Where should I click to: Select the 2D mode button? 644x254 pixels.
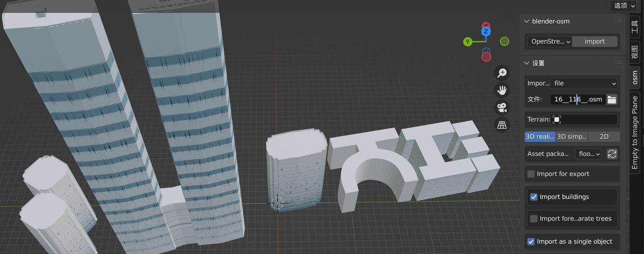(604, 137)
